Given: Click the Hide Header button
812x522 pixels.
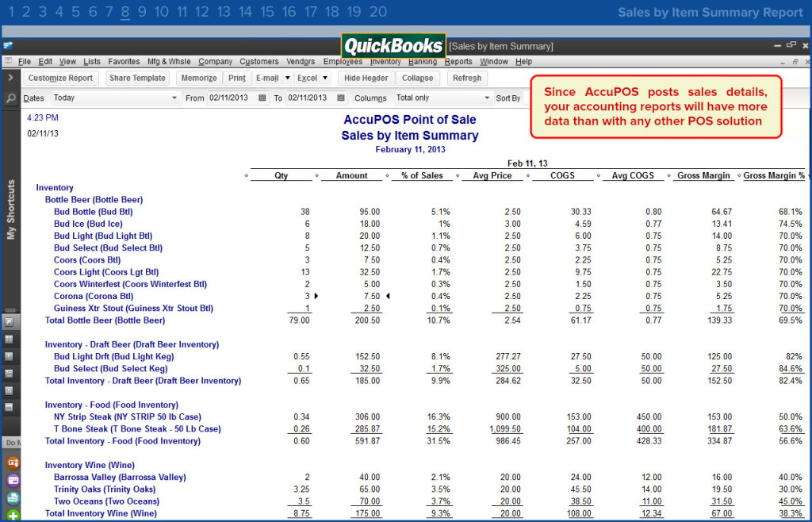Looking at the screenshot, I should (x=366, y=78).
